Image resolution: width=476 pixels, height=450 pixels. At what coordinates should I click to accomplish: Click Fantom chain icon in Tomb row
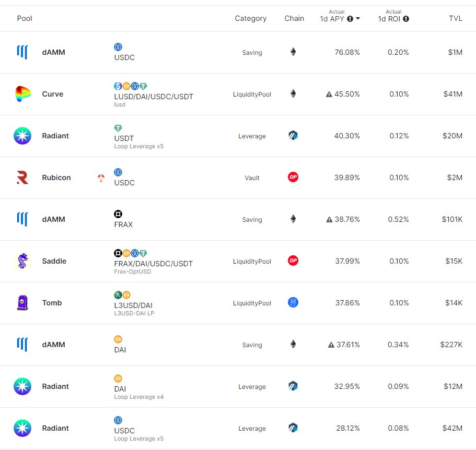pos(293,302)
